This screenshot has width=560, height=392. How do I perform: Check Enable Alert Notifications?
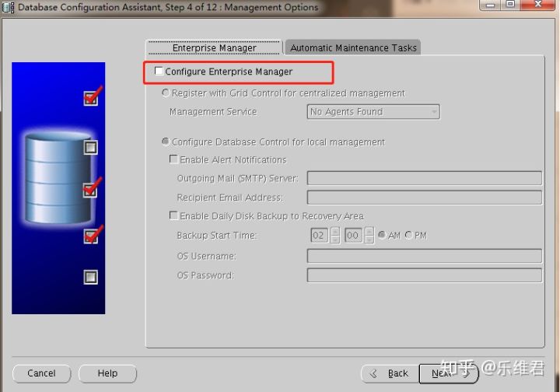[x=173, y=159]
